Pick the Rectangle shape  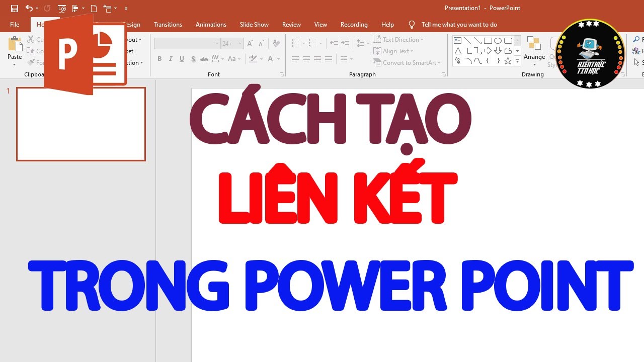click(488, 41)
